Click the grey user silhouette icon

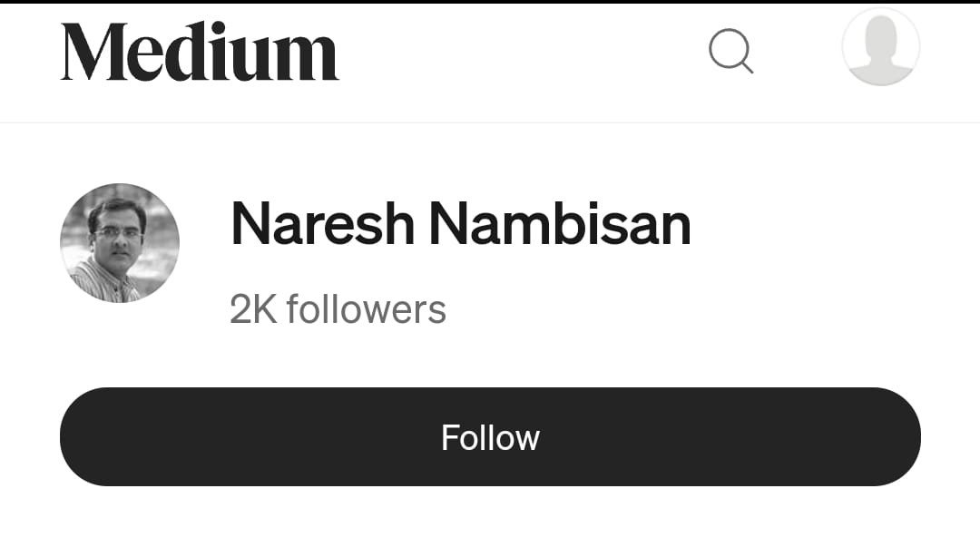(x=880, y=48)
